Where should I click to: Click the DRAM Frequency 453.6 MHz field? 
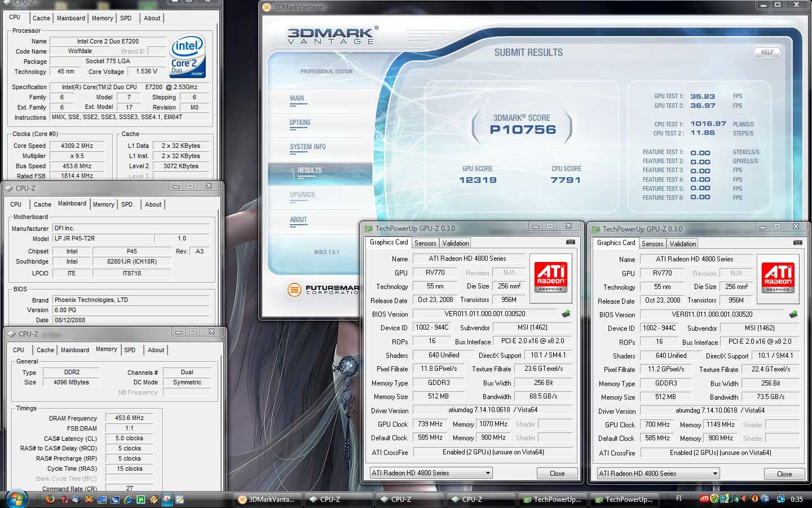pos(129,418)
